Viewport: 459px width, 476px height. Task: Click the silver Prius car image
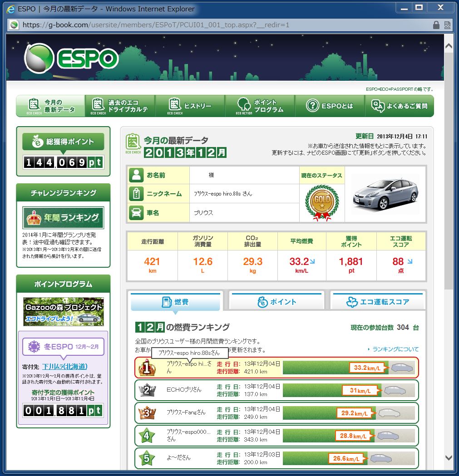385,194
